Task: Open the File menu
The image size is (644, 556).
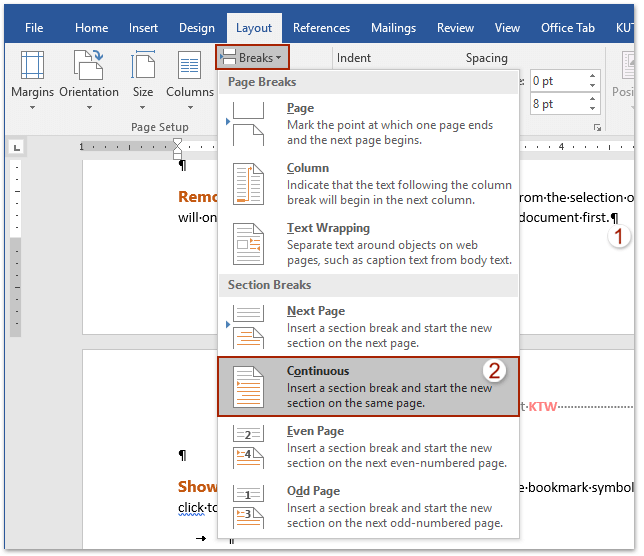Action: 34,28
